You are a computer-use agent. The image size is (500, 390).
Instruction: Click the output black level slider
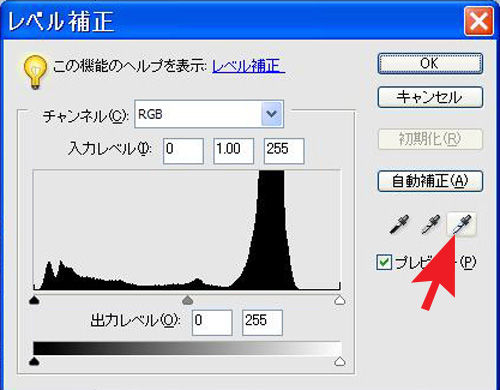tap(34, 361)
